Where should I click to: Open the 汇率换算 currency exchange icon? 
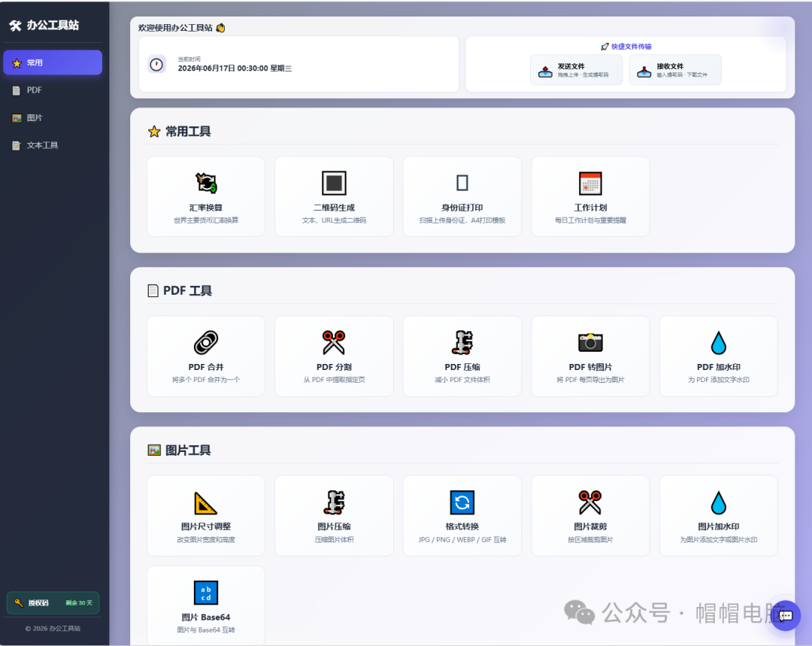coord(205,183)
